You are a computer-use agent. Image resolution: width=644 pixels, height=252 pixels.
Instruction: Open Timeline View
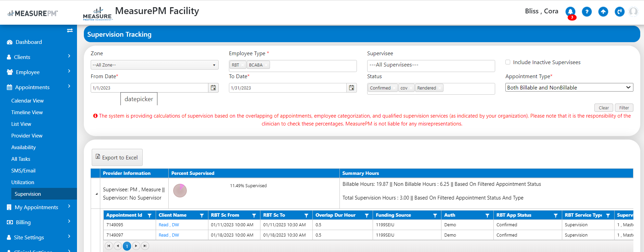pos(27,112)
